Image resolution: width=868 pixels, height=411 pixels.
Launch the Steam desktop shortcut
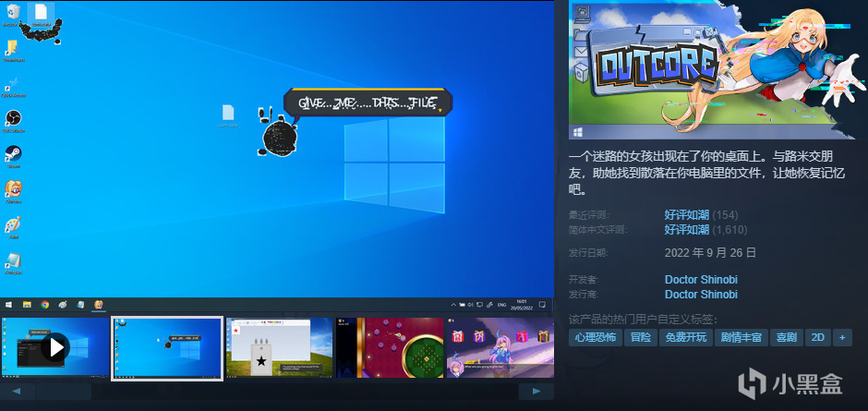click(13, 156)
